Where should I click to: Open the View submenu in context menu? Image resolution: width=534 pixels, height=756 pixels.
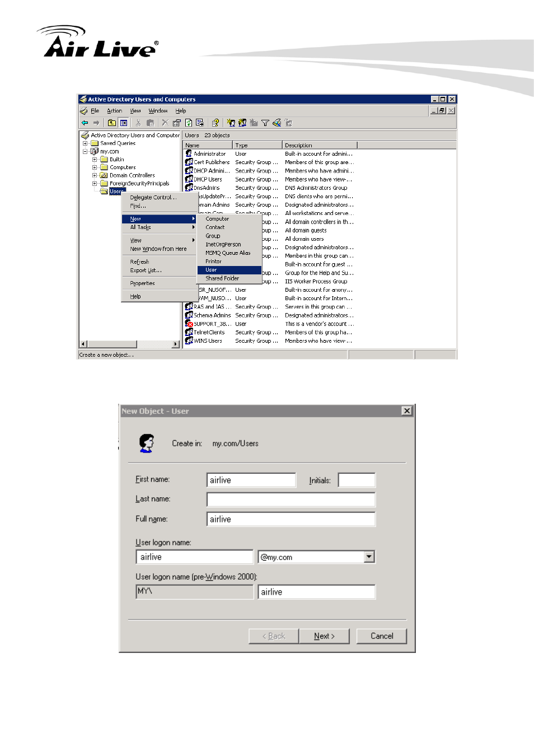point(159,240)
